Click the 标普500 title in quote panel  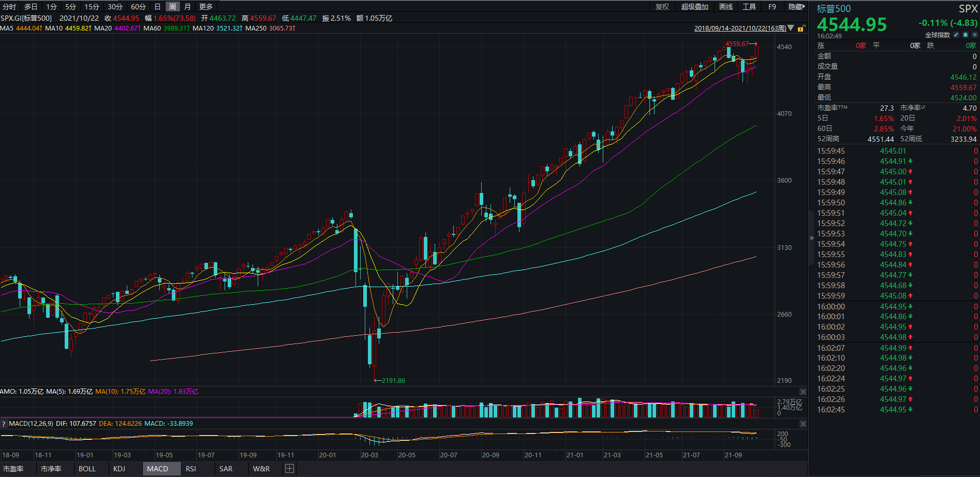834,8
